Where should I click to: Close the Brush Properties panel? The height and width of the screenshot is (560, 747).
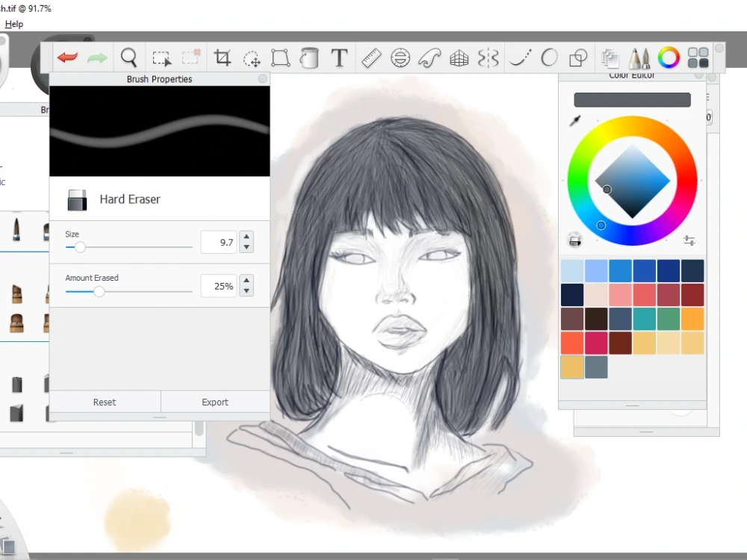point(262,78)
